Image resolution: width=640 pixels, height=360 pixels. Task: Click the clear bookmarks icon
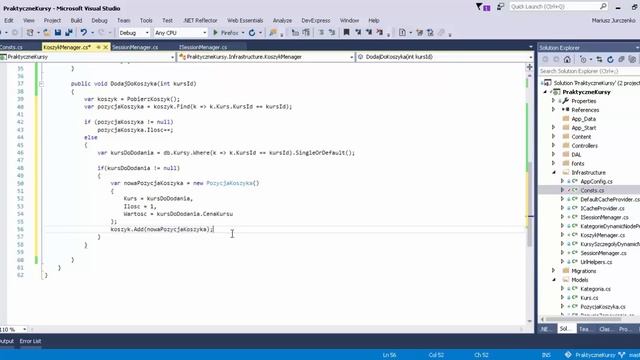tap(380, 32)
